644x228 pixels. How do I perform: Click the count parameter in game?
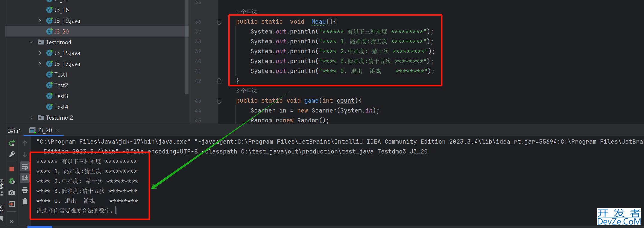345,101
